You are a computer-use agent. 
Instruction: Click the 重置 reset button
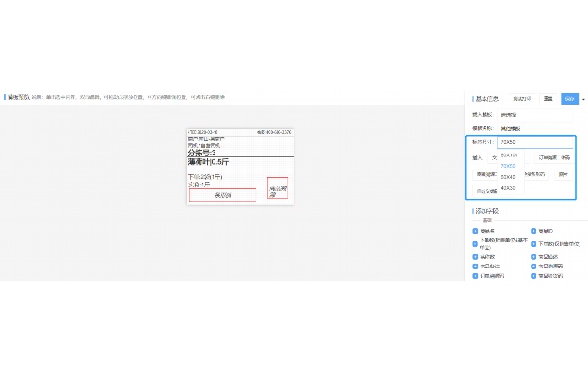point(548,99)
